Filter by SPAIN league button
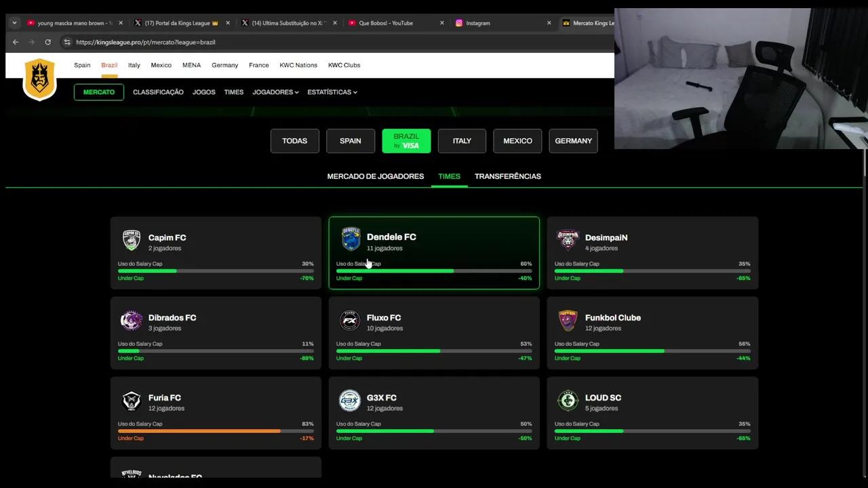The image size is (868, 488). click(x=351, y=141)
